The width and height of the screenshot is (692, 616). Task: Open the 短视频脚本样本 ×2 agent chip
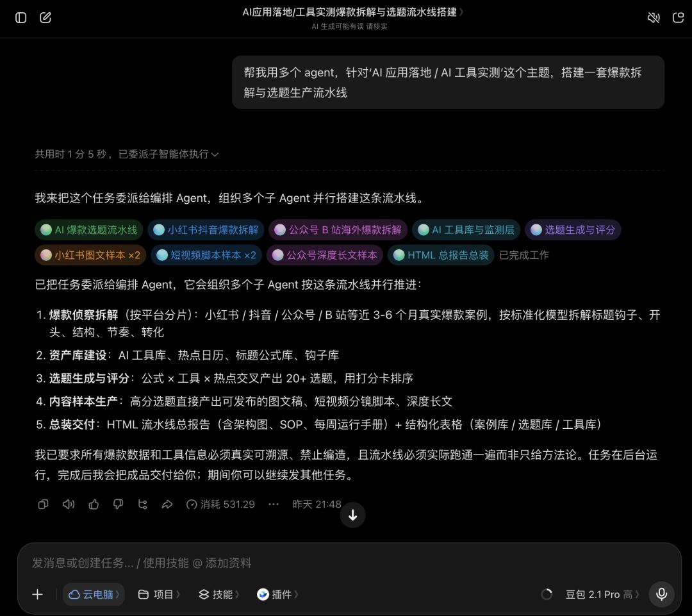206,254
